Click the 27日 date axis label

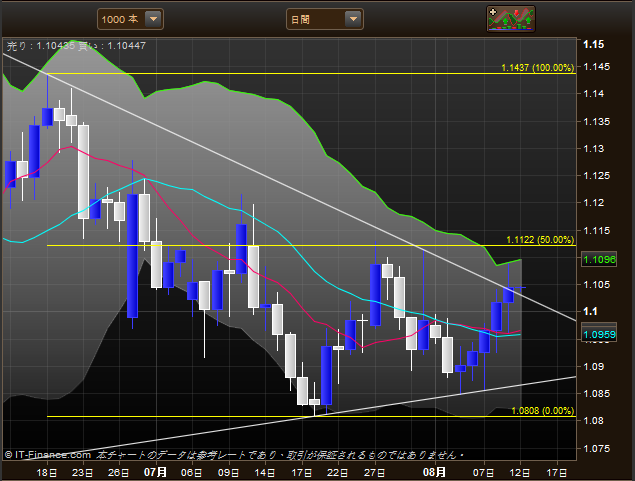point(375,472)
